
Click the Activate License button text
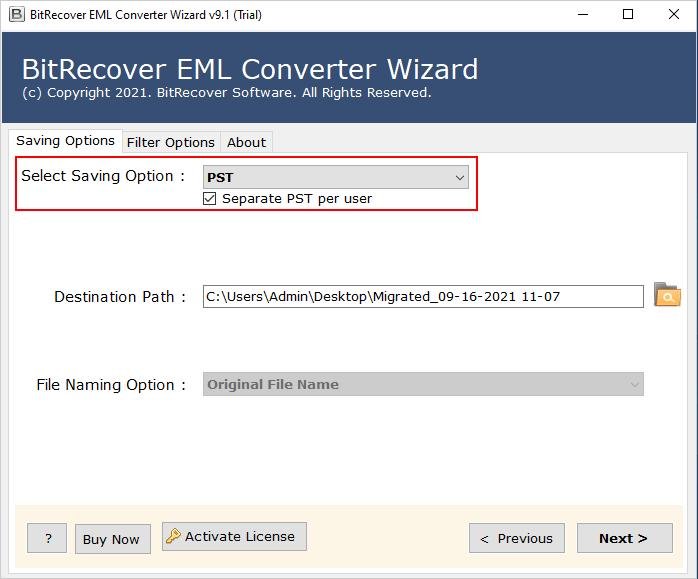(x=240, y=537)
